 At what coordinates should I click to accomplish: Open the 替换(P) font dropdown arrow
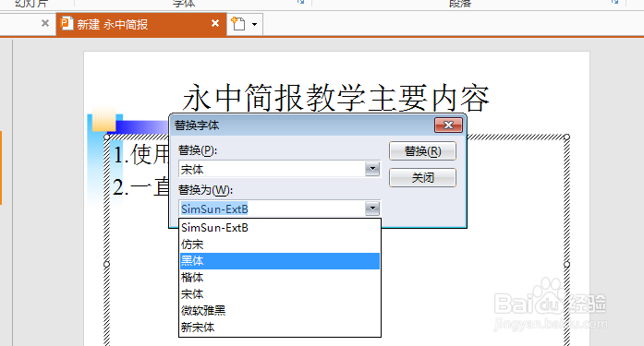point(372,169)
